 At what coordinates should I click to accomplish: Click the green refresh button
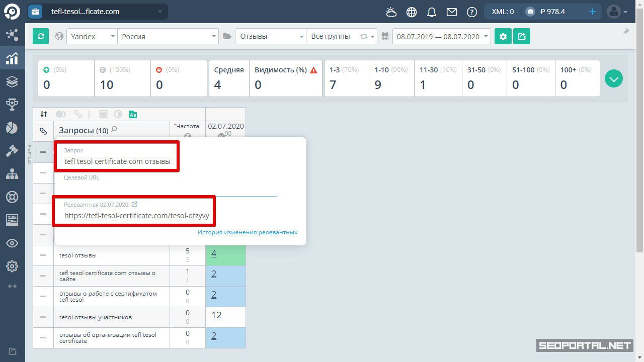pyautogui.click(x=41, y=36)
